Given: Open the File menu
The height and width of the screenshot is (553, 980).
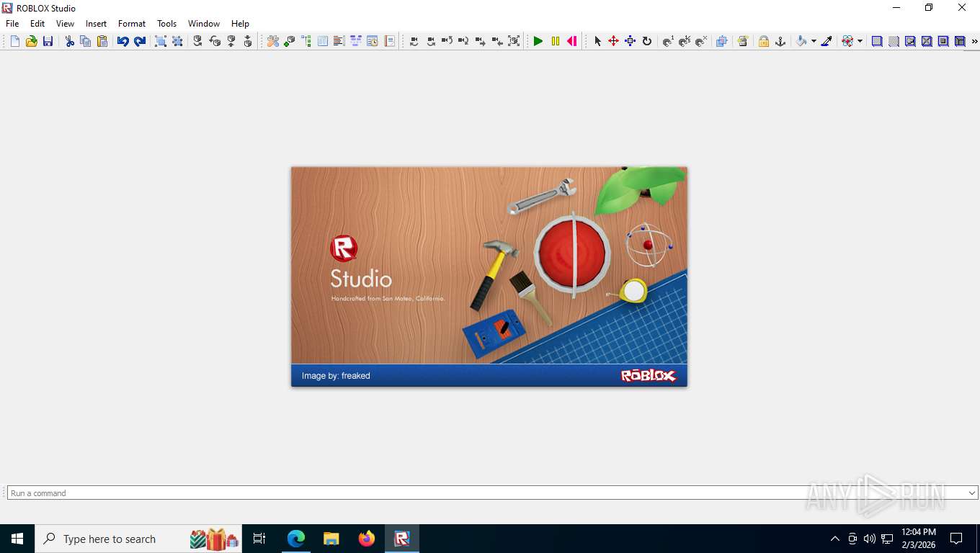Looking at the screenshot, I should coord(12,24).
